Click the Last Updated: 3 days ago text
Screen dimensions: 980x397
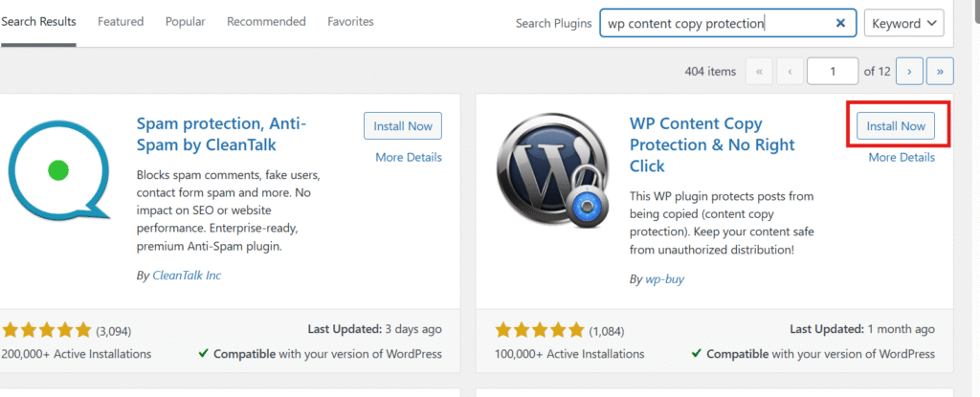374,329
